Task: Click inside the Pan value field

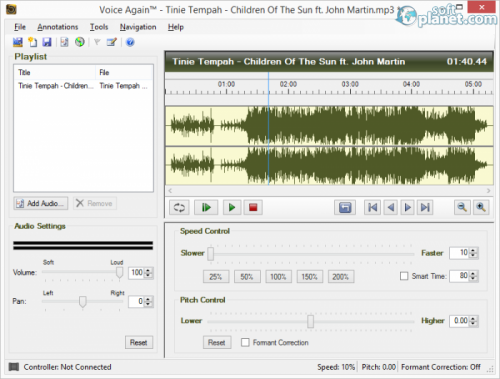Action: (x=136, y=302)
